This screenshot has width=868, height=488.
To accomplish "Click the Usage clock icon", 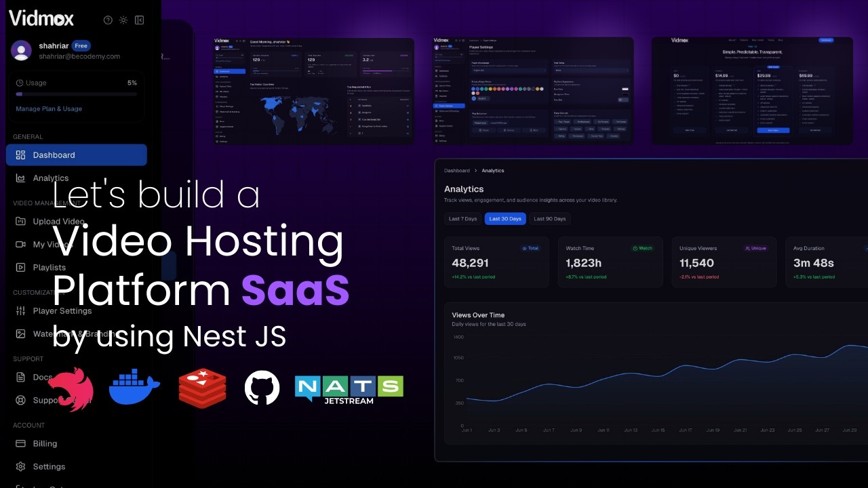I will 20,83.
